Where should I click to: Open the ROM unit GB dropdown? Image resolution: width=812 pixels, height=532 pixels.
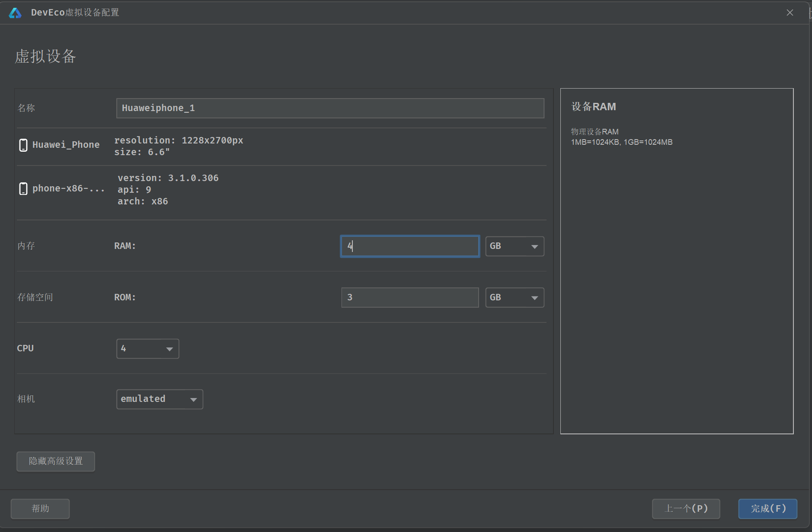pyautogui.click(x=515, y=297)
